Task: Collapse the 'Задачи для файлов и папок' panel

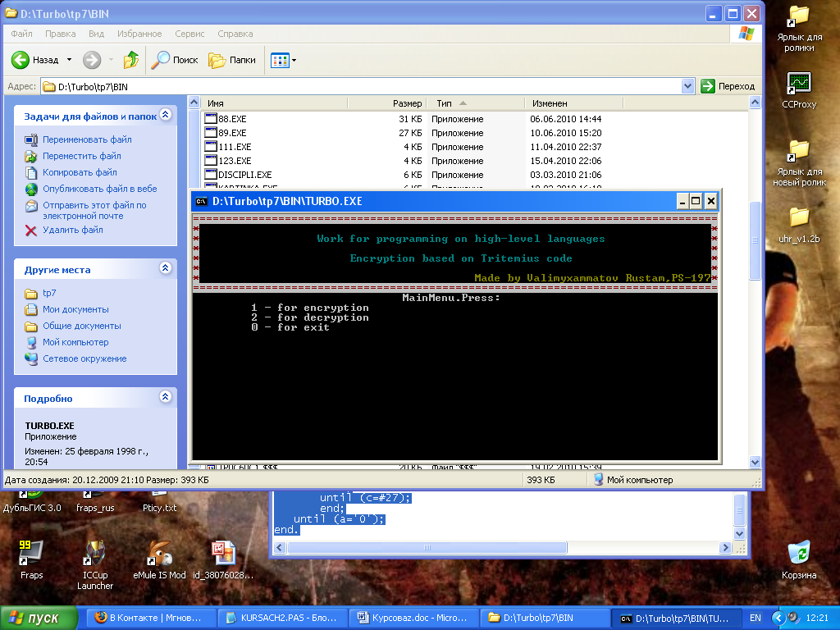Action: [x=165, y=116]
